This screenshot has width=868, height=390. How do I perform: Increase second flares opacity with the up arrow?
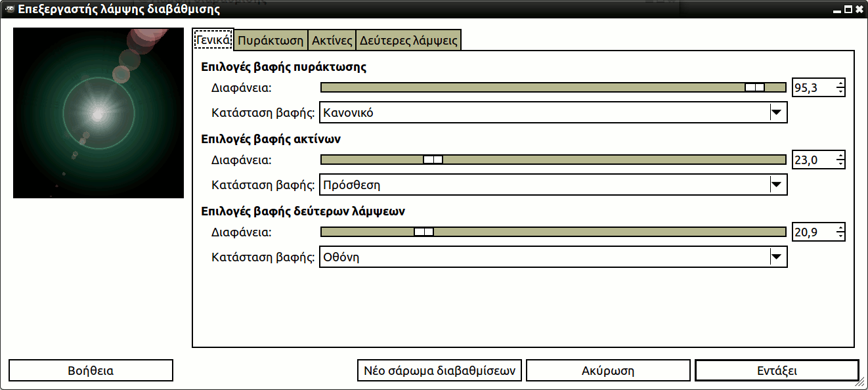point(840,228)
